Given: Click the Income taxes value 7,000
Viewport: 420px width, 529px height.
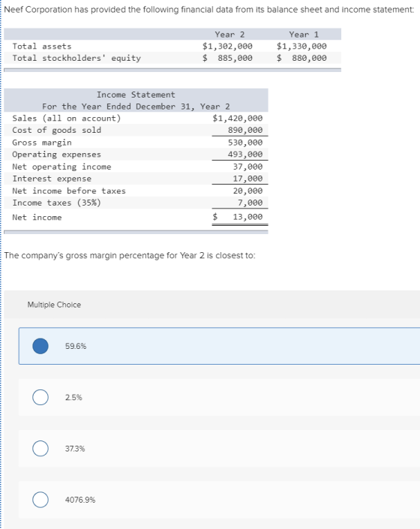Looking at the screenshot, I should [250, 203].
